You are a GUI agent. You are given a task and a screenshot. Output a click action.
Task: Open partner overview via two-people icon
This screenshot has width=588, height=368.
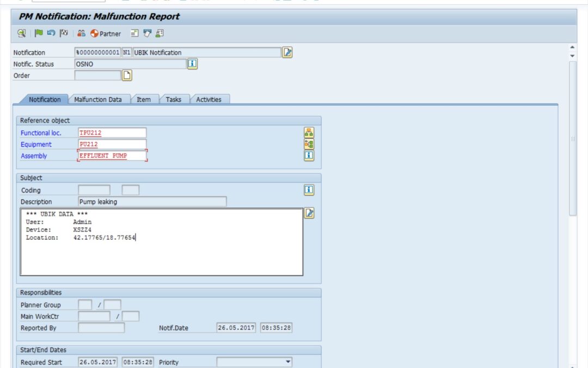[x=81, y=33]
